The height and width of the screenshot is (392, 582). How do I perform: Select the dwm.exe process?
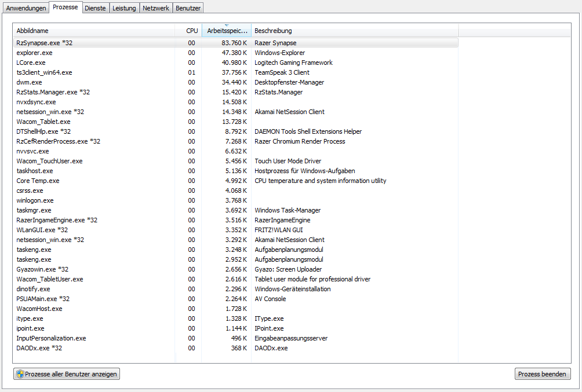[236, 82]
